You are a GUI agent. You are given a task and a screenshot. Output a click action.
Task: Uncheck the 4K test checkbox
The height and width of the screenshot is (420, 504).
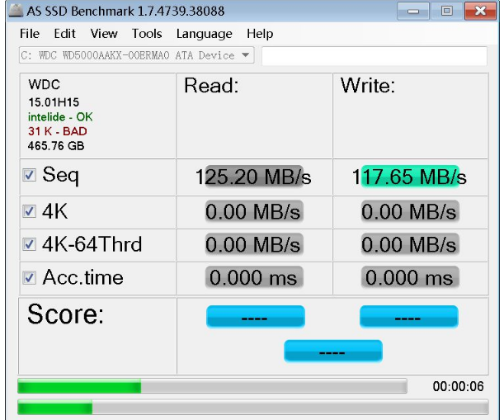point(30,212)
